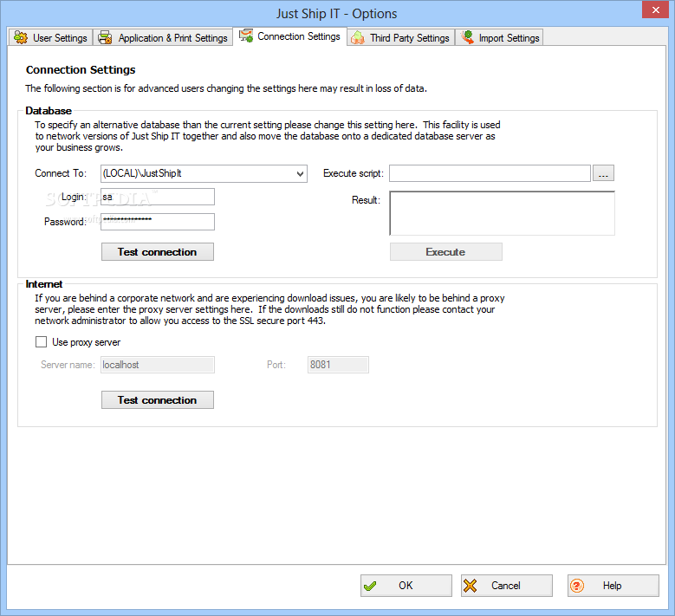Click the Execute script text field

pyautogui.click(x=490, y=173)
